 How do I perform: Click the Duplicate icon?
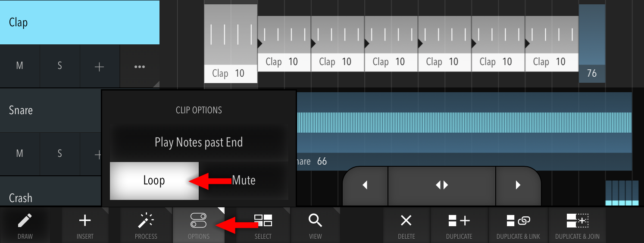(x=459, y=225)
